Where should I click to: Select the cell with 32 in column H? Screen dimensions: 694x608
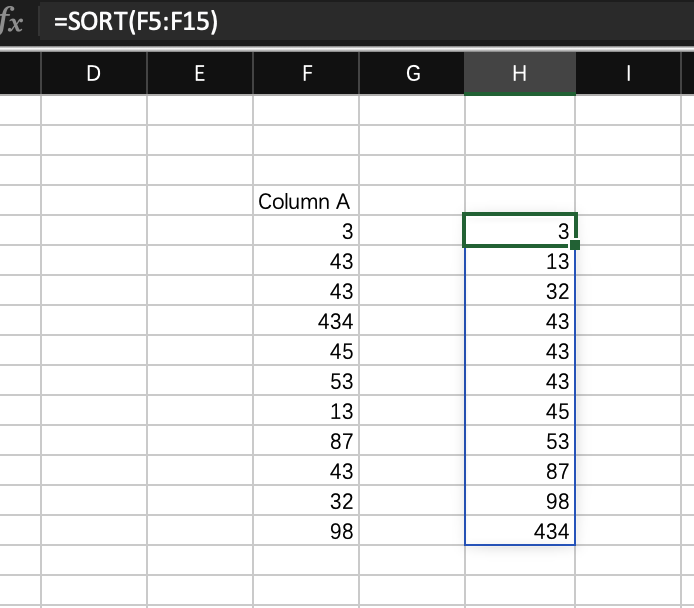click(x=519, y=292)
